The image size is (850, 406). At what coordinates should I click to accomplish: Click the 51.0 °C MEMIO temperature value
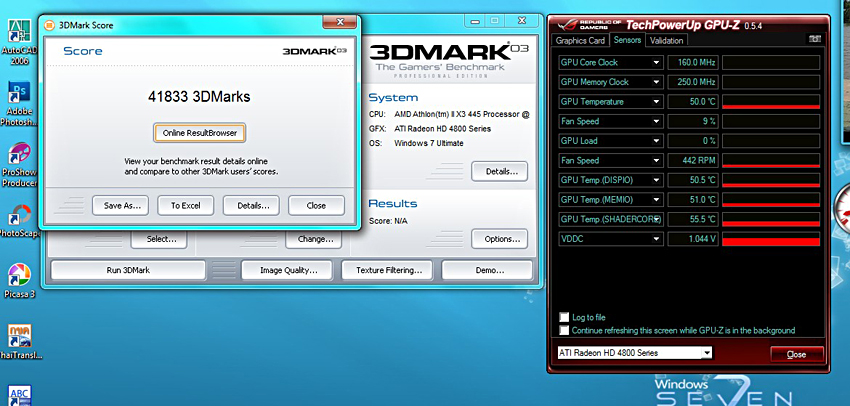tap(693, 199)
